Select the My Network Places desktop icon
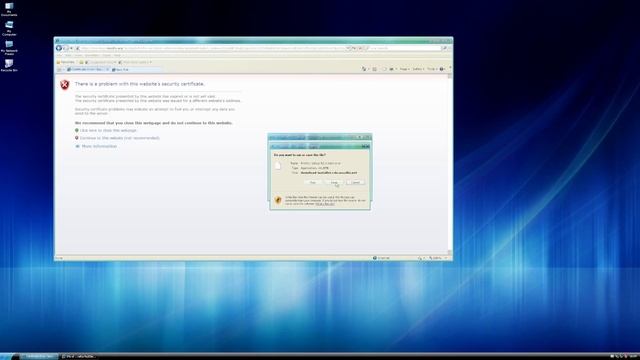 pos(9,48)
